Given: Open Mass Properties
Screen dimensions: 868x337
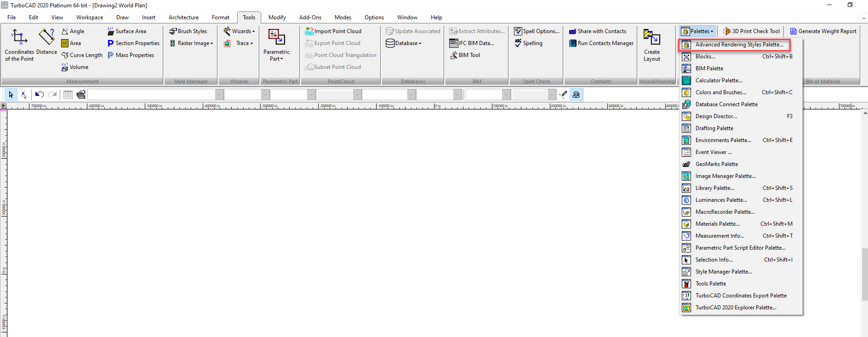Looking at the screenshot, I should tap(131, 55).
